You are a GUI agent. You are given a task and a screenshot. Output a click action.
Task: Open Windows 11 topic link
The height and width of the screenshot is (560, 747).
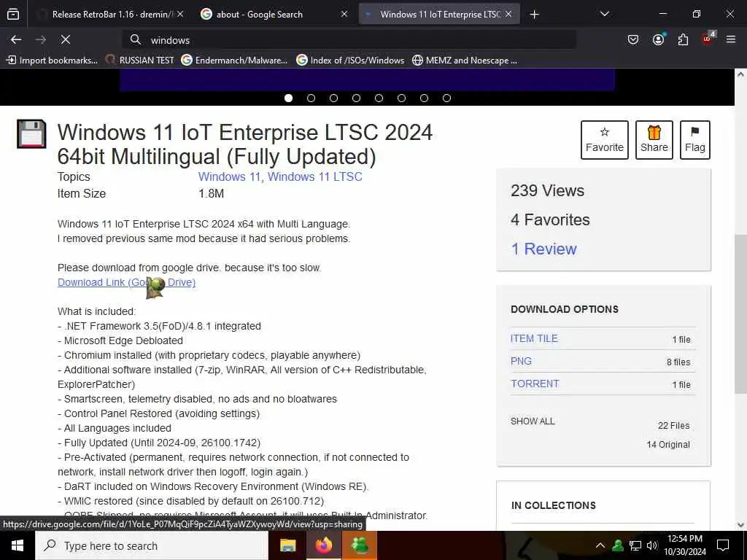coord(229,176)
